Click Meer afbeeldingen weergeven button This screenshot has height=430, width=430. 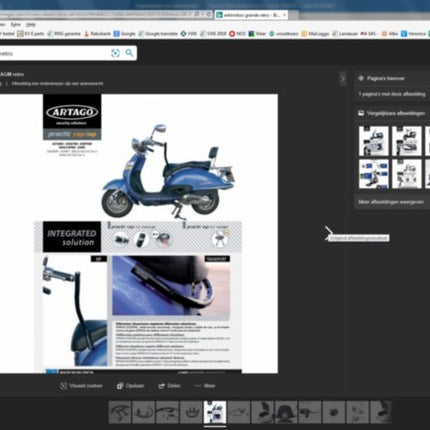392,202
